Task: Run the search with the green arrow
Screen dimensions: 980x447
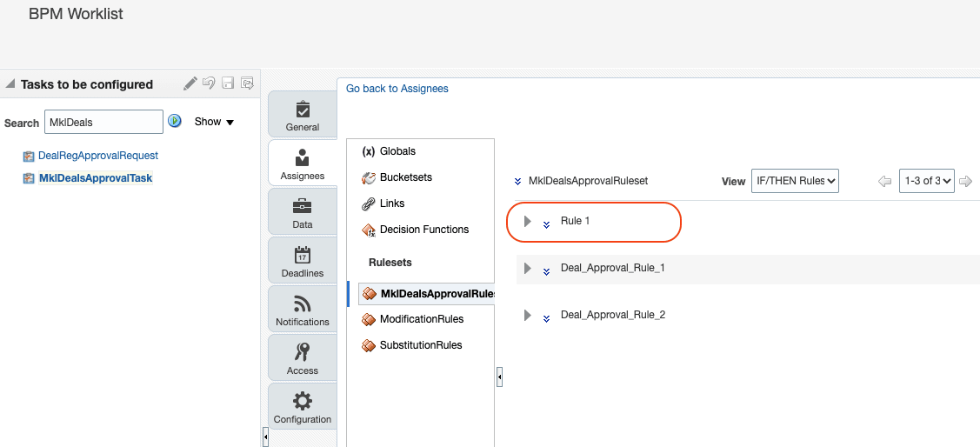Action: [175, 121]
